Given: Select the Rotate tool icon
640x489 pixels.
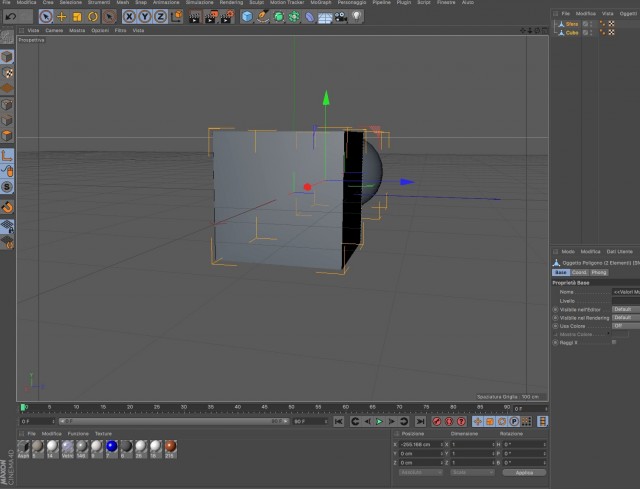Looking at the screenshot, I should (x=93, y=17).
